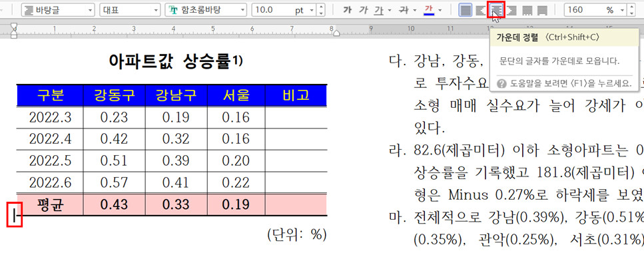This screenshot has width=644, height=255.
Task: Open the 바탕글 paragraph style dropdown
Action: [x=58, y=10]
